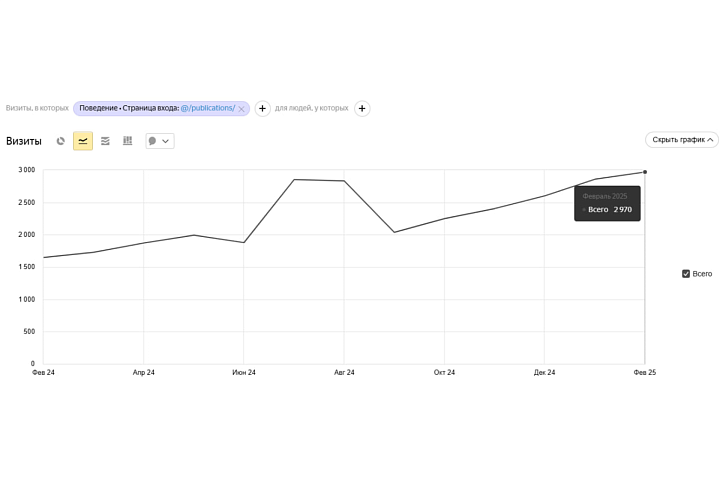Add a people condition with plus button

tap(362, 108)
